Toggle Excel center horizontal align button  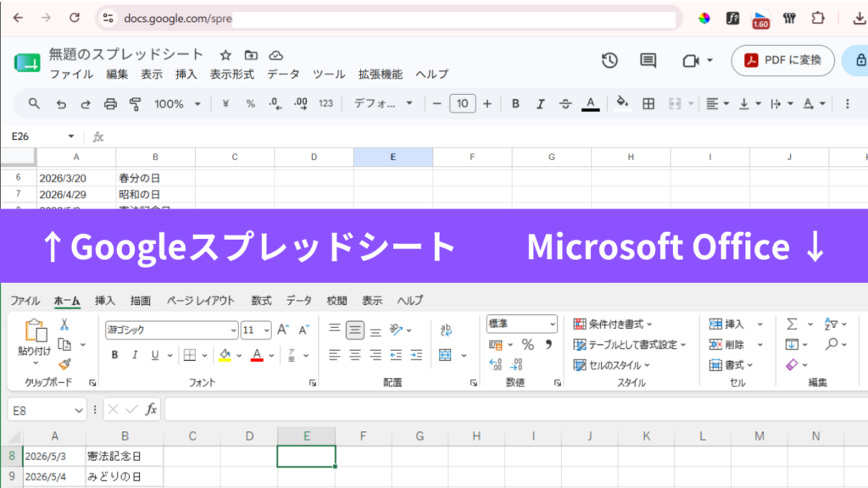355,355
